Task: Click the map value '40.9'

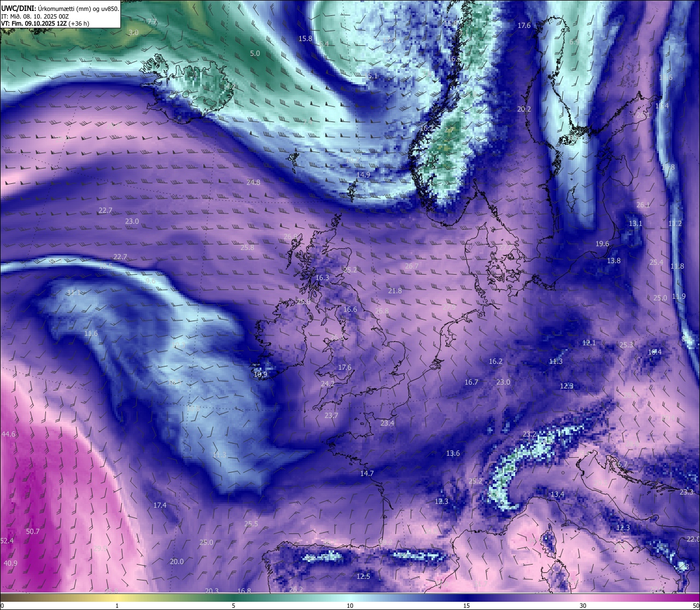Action: point(10,563)
